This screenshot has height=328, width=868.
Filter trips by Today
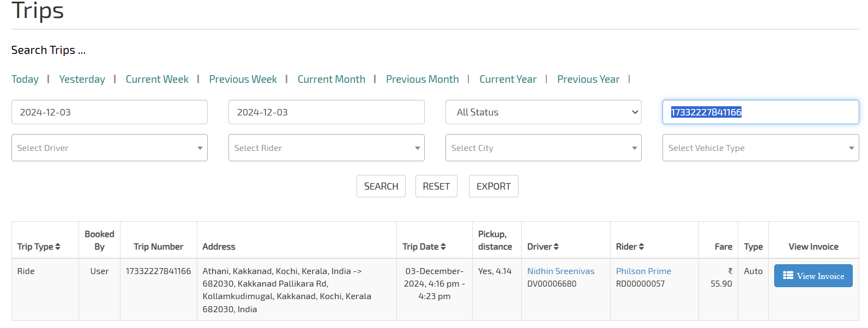tap(25, 80)
